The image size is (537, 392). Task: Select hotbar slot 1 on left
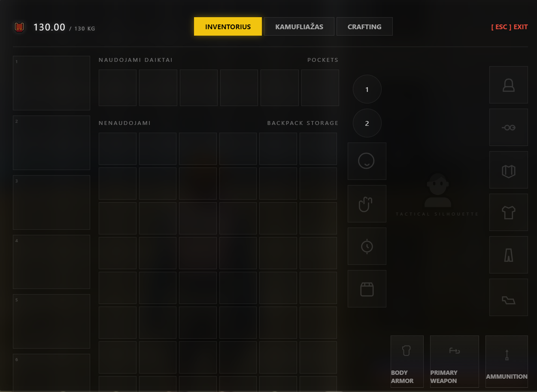[52, 83]
